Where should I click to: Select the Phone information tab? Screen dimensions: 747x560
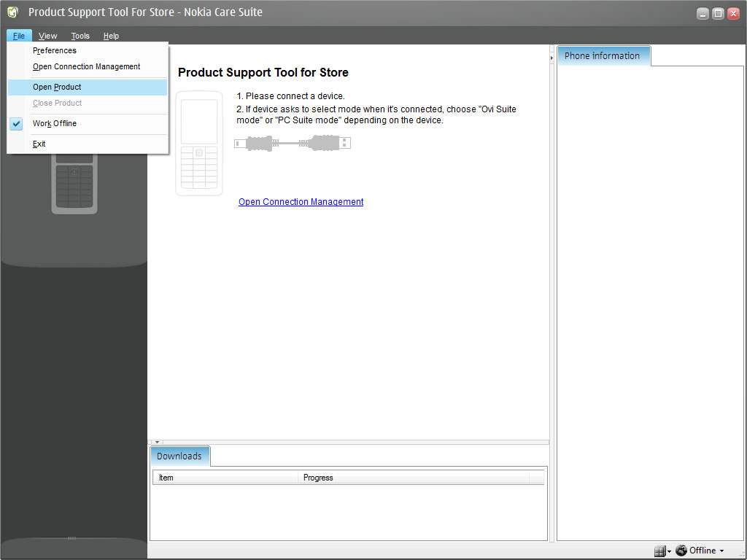click(x=602, y=56)
